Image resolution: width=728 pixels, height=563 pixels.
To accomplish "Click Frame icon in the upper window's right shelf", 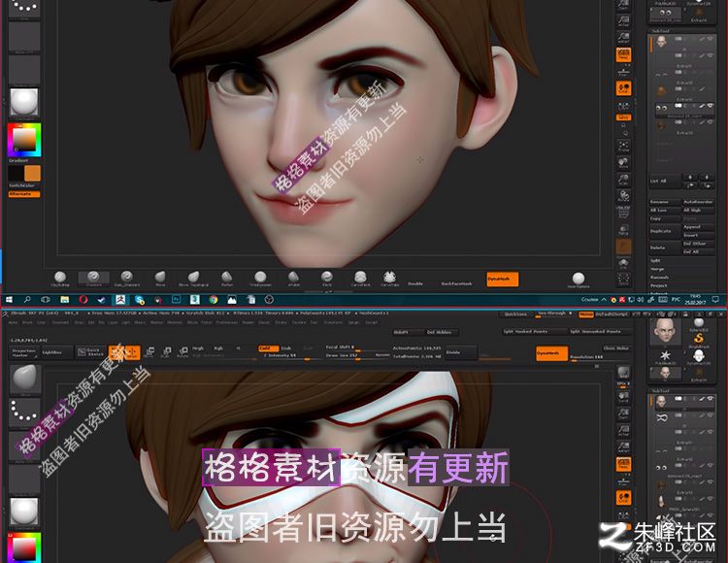I will (x=623, y=147).
